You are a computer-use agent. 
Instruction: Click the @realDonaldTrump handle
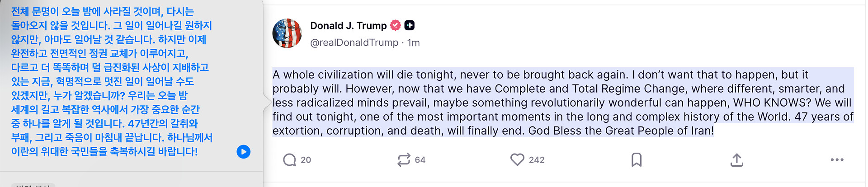354,43
